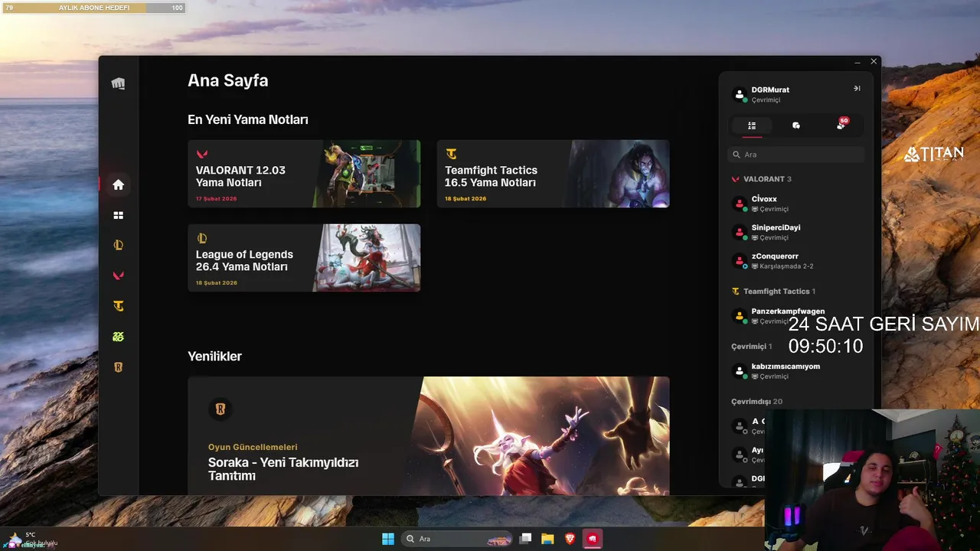980x551 pixels.
Task: Click Civoxx's avatar icon
Action: (x=740, y=204)
